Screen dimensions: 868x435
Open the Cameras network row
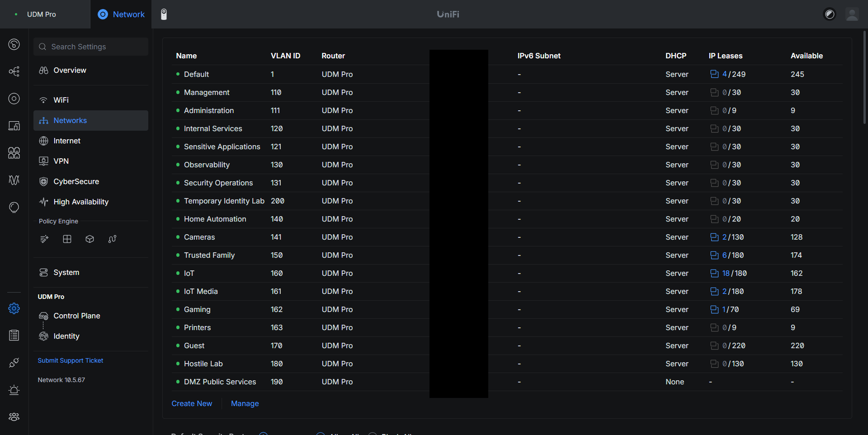click(x=507, y=237)
